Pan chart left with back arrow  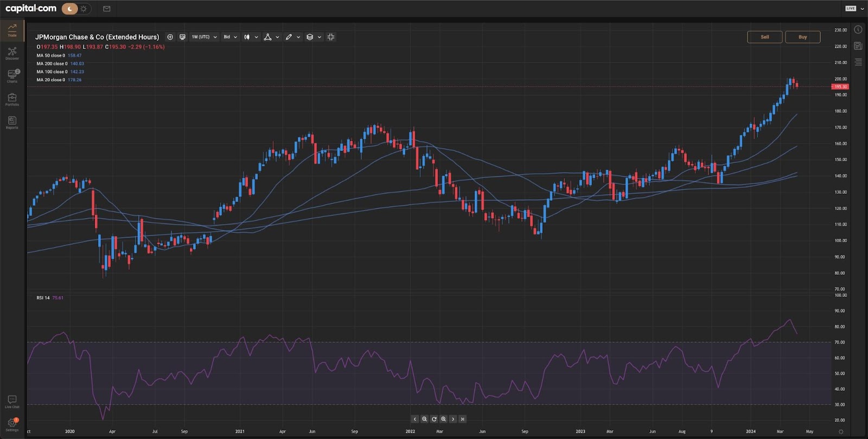tap(415, 419)
